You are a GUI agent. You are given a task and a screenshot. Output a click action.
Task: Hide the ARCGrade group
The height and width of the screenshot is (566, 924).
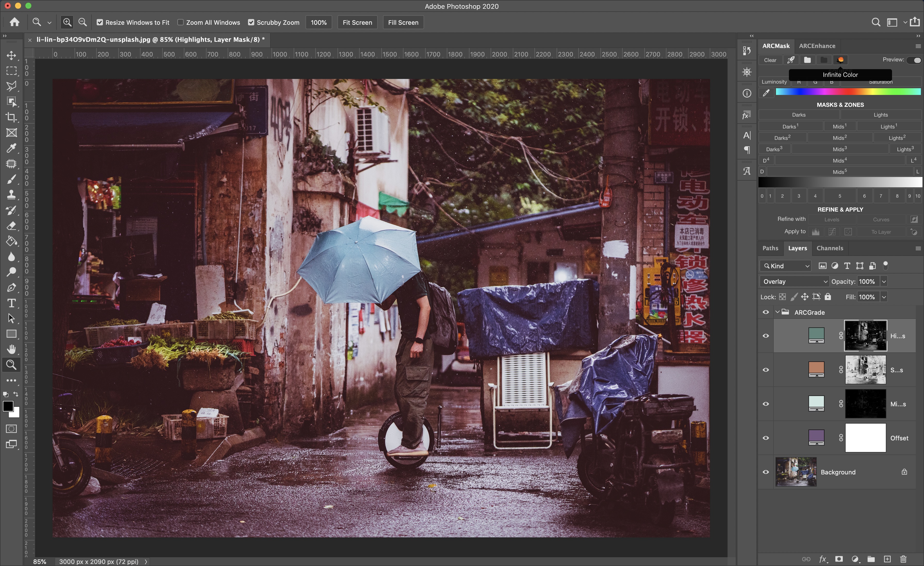766,312
